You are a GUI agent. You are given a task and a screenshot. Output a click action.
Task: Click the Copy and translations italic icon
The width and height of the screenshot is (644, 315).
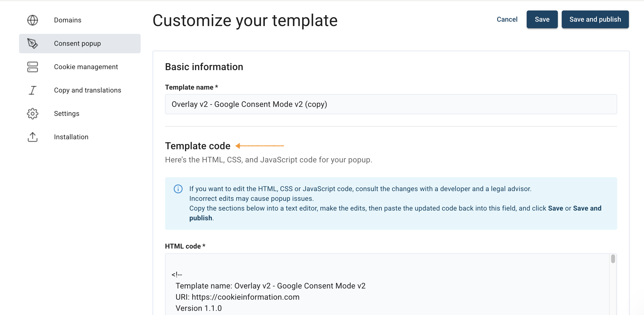coord(33,90)
